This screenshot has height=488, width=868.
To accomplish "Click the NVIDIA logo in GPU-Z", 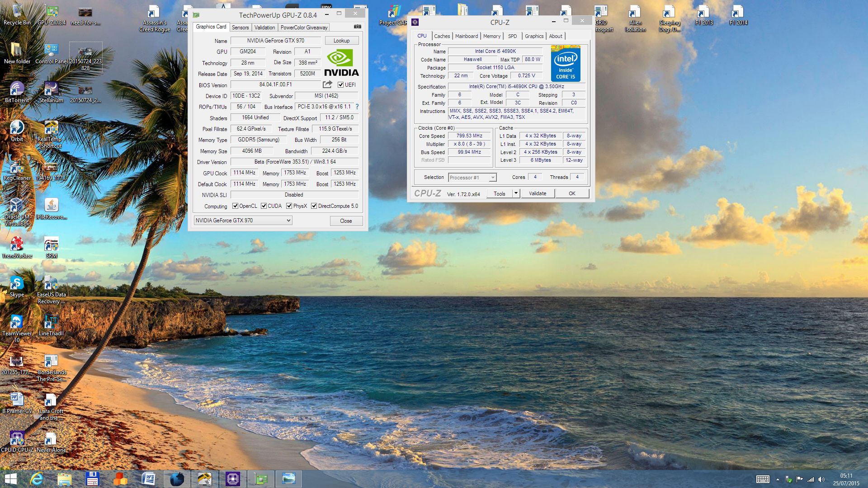I will (341, 63).
